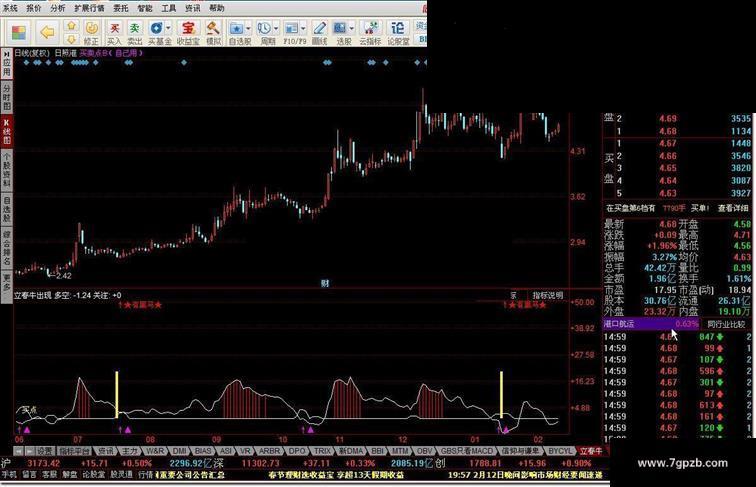
Task: Click the 查看详细 details link
Action: click(733, 208)
